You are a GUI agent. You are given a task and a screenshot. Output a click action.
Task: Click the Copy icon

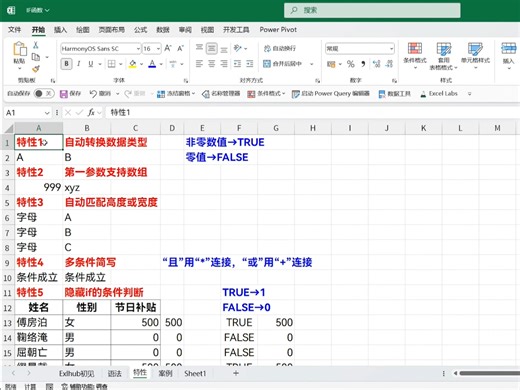coord(36,57)
